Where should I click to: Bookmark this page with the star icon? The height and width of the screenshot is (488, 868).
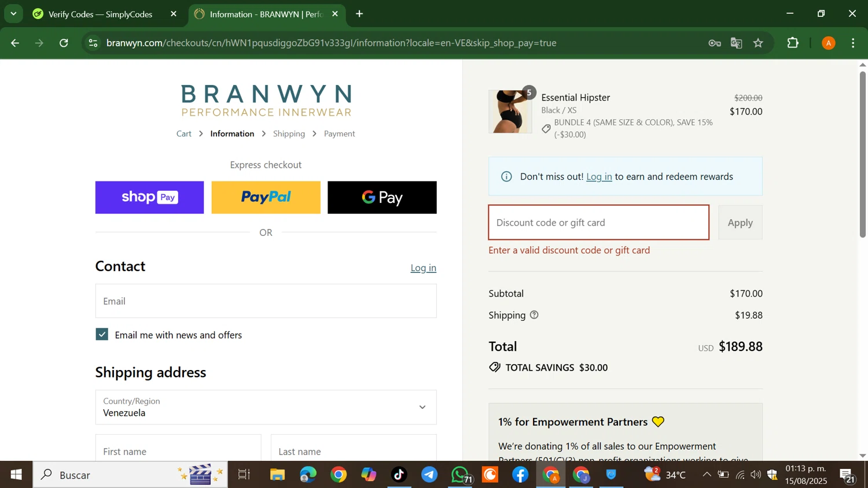click(759, 43)
